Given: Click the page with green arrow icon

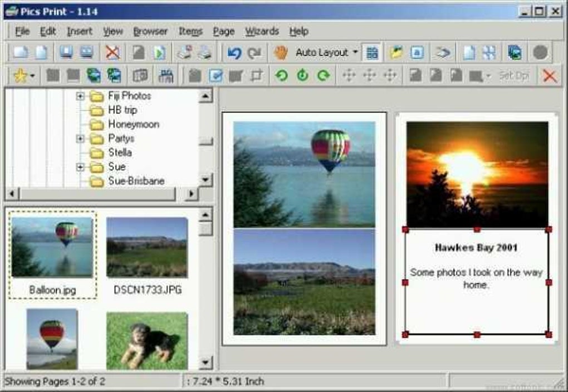Looking at the screenshot, I should point(159,53).
